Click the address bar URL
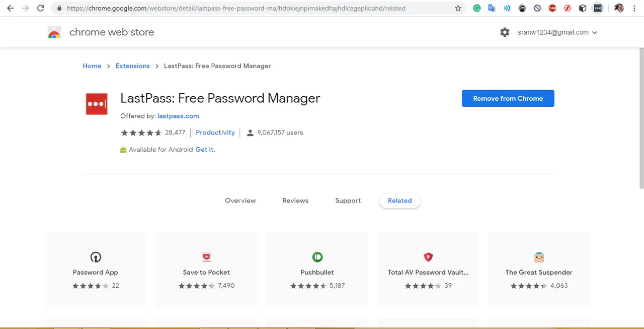The height and width of the screenshot is (329, 644). click(x=236, y=8)
